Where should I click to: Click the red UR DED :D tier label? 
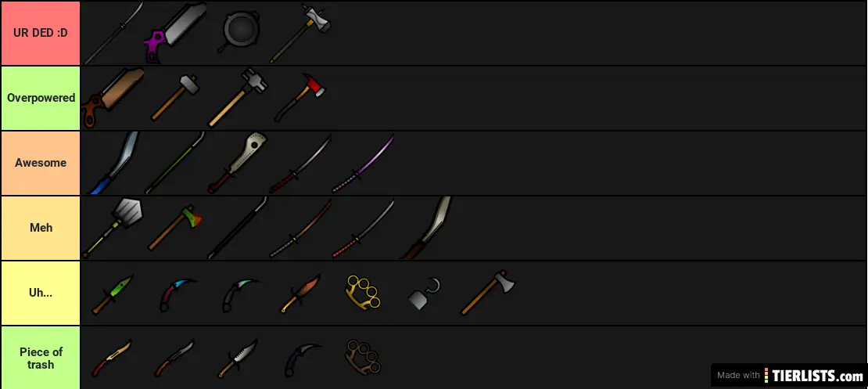click(41, 33)
